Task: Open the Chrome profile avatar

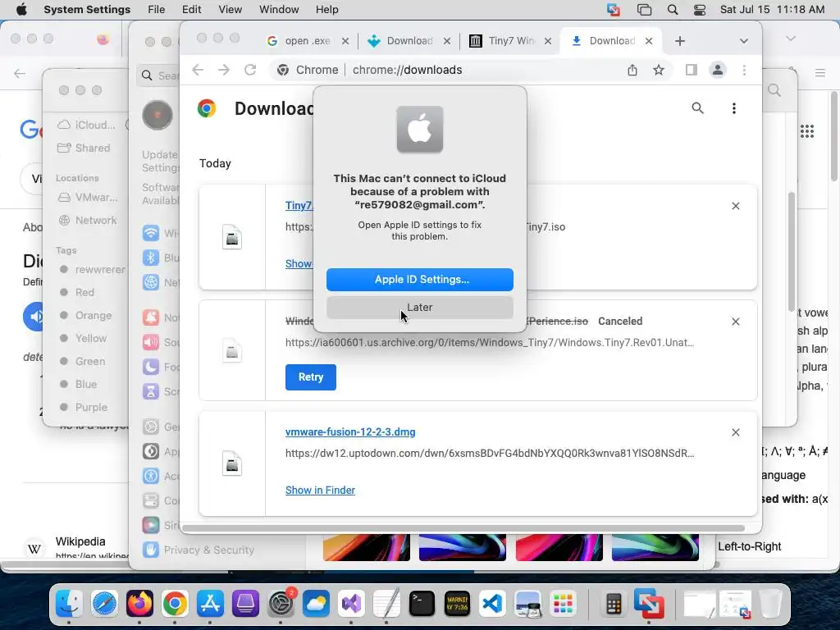Action: 717,71
